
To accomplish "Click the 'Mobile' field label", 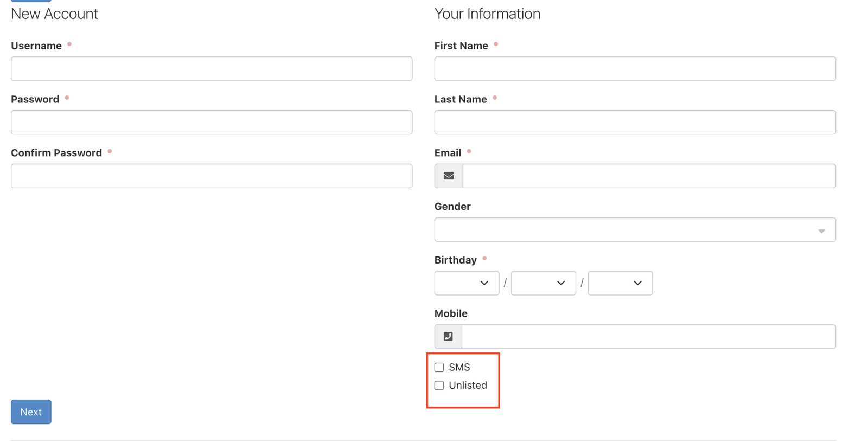I will click(451, 313).
